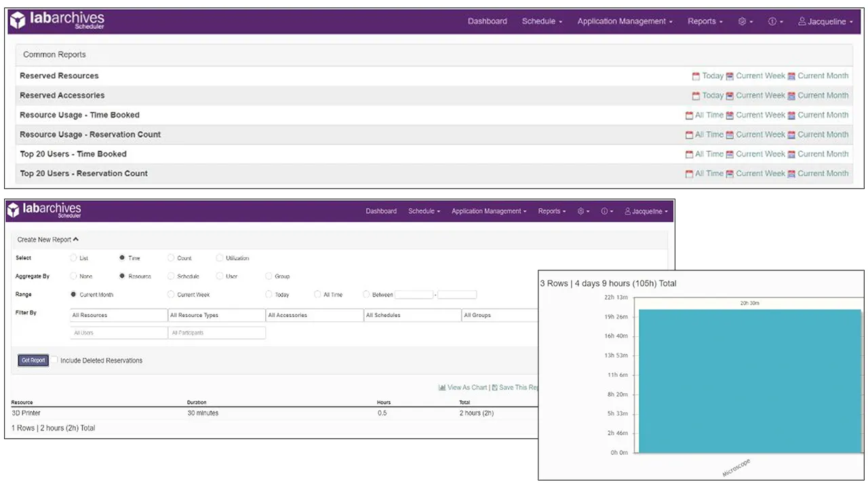
Task: Click Today calendar icon for Reserved Resources
Action: point(696,77)
